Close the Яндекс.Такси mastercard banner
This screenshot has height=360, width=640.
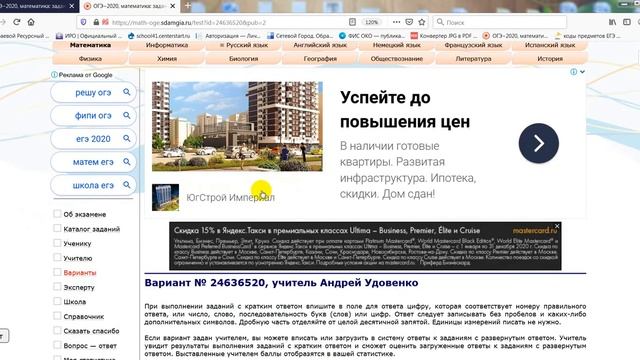tap(557, 226)
